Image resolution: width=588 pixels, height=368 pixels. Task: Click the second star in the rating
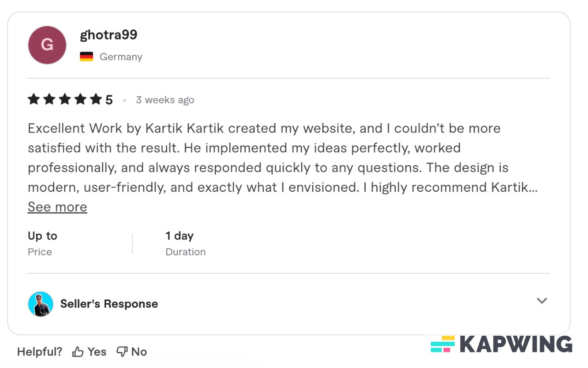(x=49, y=99)
